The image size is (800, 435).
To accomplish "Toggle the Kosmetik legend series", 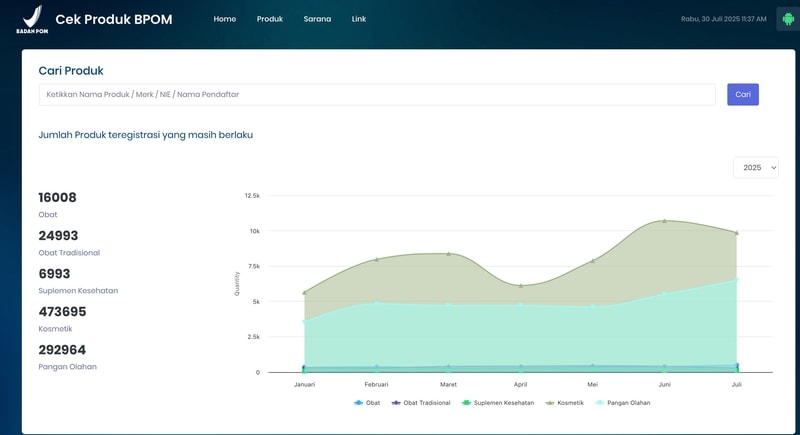I will coord(564,403).
